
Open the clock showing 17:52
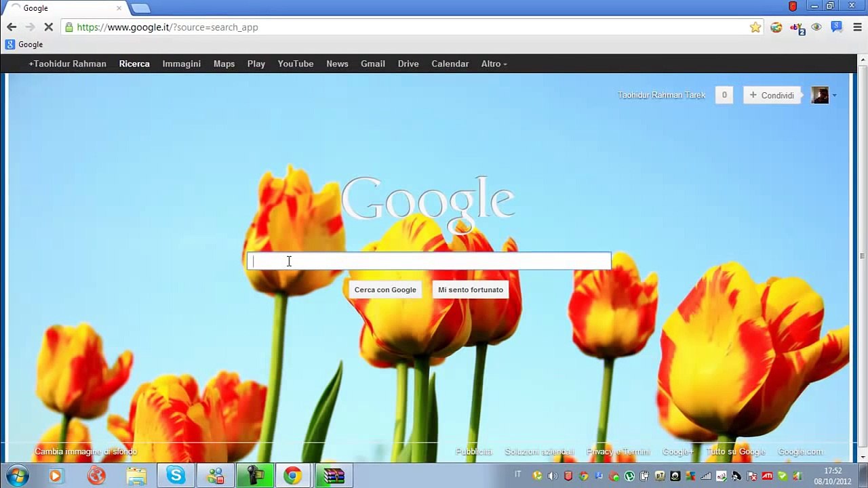[833, 476]
